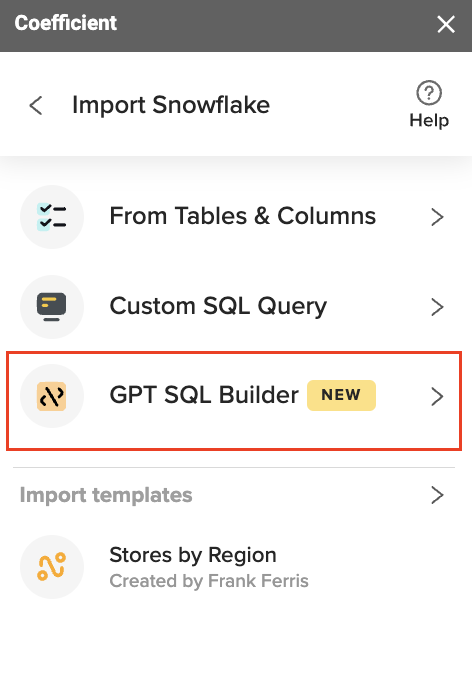The image size is (472, 698).
Task: Expand From Tables & Columns chevron
Action: point(437,217)
